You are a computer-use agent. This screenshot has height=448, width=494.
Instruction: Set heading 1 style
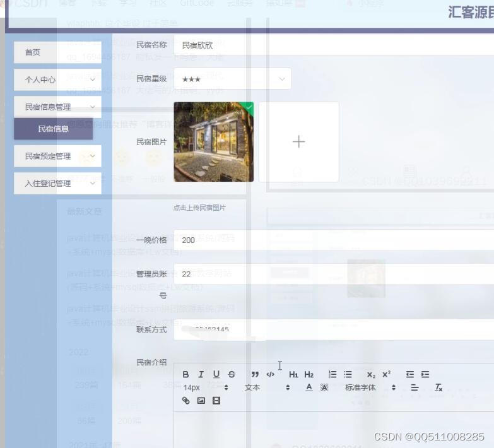293,374
